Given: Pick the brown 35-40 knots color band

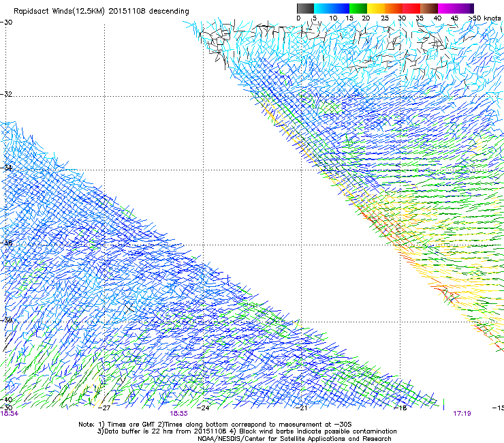Looking at the screenshot, I should click(x=429, y=8).
